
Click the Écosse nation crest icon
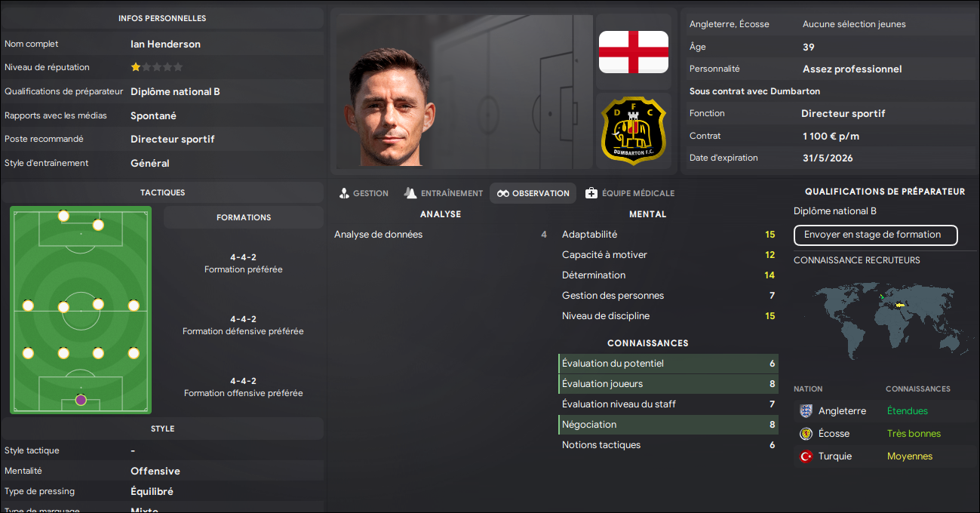click(x=806, y=434)
